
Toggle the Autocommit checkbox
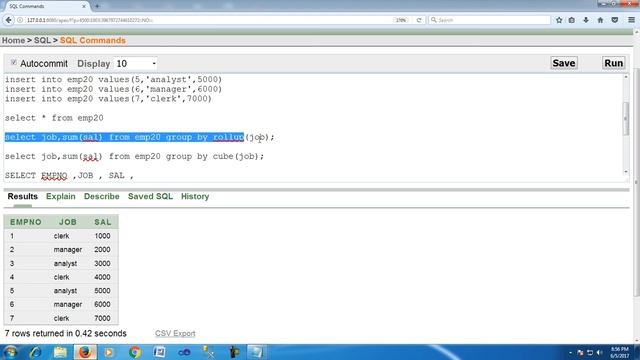click(13, 62)
